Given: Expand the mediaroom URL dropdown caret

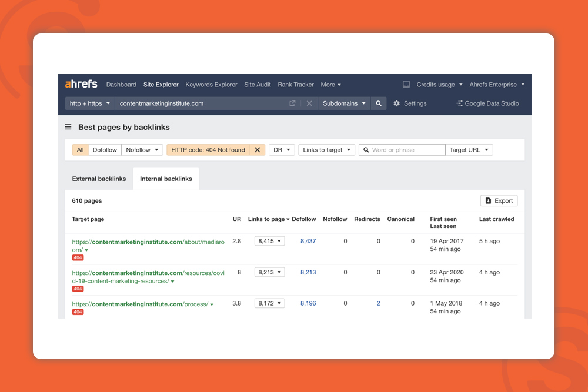Looking at the screenshot, I should click(x=86, y=250).
